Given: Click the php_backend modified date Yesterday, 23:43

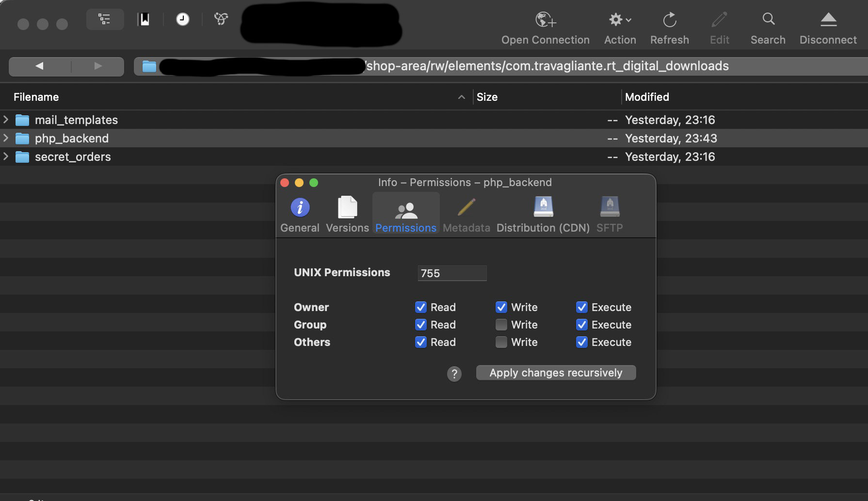Looking at the screenshot, I should click(x=671, y=138).
